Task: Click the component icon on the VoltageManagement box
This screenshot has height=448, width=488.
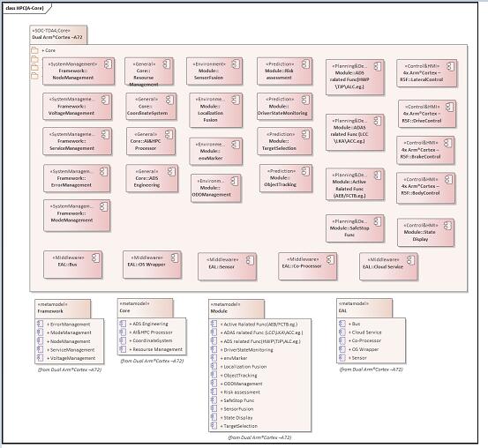Action: click(x=105, y=100)
